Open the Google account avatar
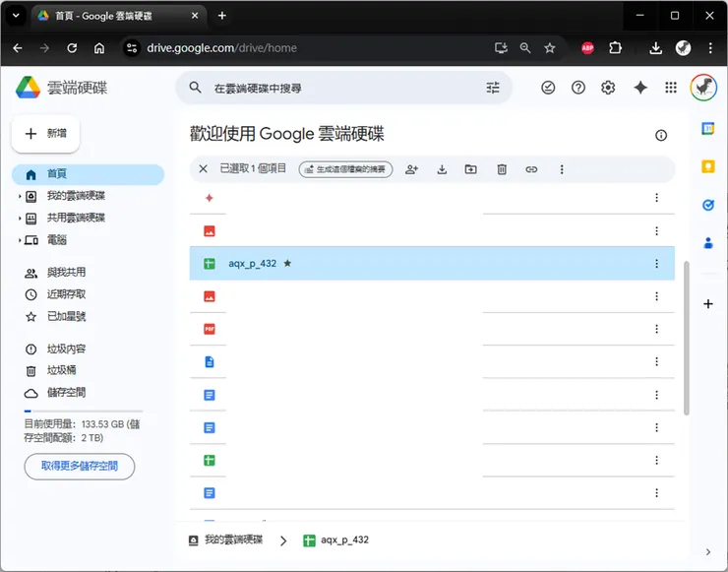 703,88
